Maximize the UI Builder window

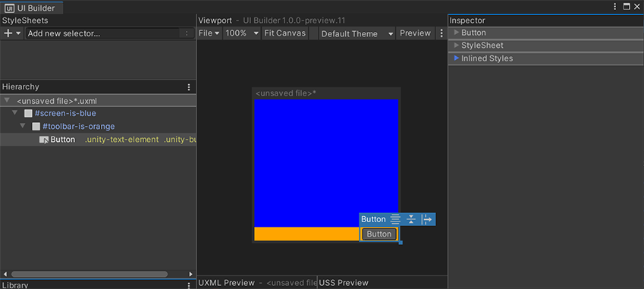[x=627, y=7]
